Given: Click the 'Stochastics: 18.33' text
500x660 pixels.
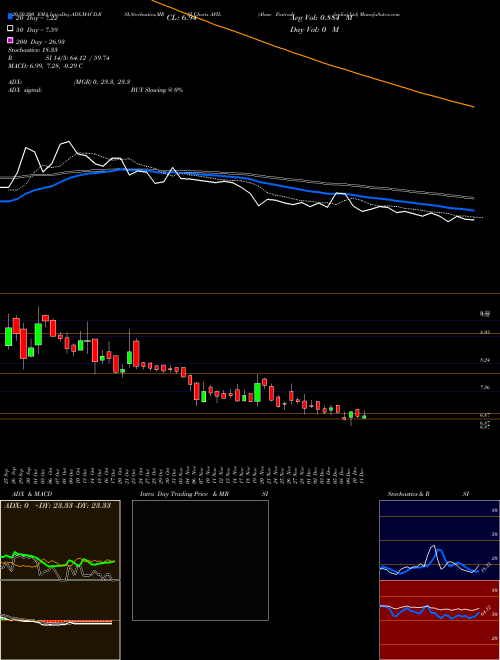Looking at the screenshot, I should click(x=33, y=50).
